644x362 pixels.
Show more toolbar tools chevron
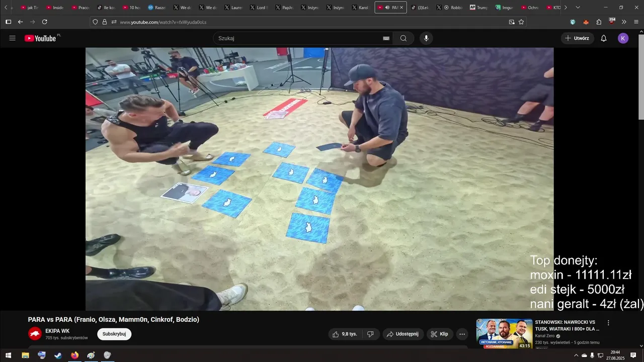tap(624, 22)
